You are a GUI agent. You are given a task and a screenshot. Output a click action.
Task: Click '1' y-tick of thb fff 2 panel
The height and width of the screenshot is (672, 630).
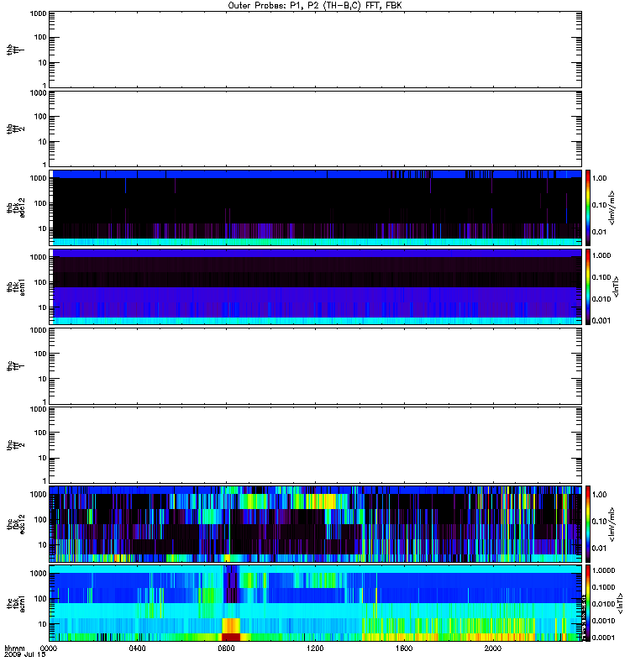click(x=45, y=165)
